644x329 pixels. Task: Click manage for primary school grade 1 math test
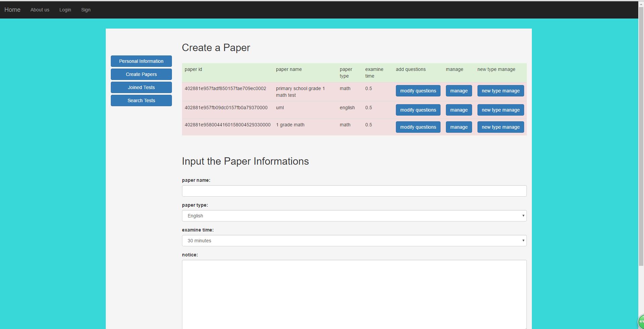click(459, 91)
